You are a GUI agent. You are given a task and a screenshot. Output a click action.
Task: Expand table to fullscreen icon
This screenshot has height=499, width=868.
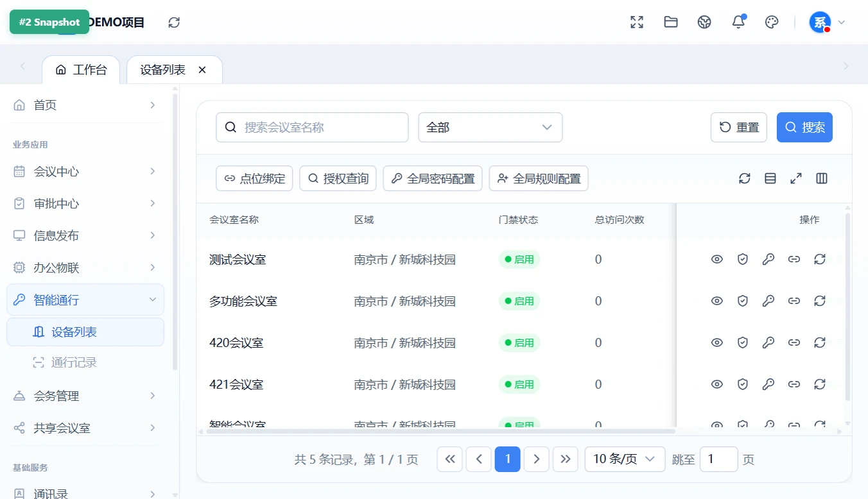tap(796, 178)
